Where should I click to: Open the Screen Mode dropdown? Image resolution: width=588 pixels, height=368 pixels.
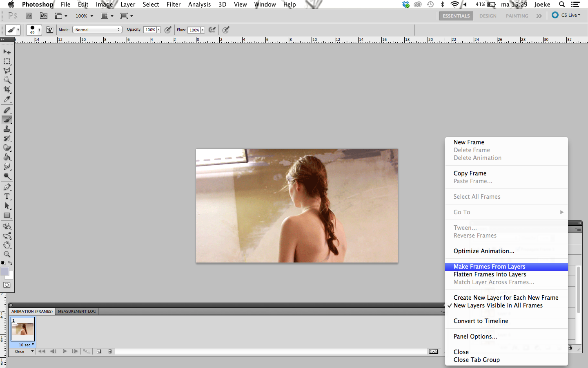(x=127, y=16)
